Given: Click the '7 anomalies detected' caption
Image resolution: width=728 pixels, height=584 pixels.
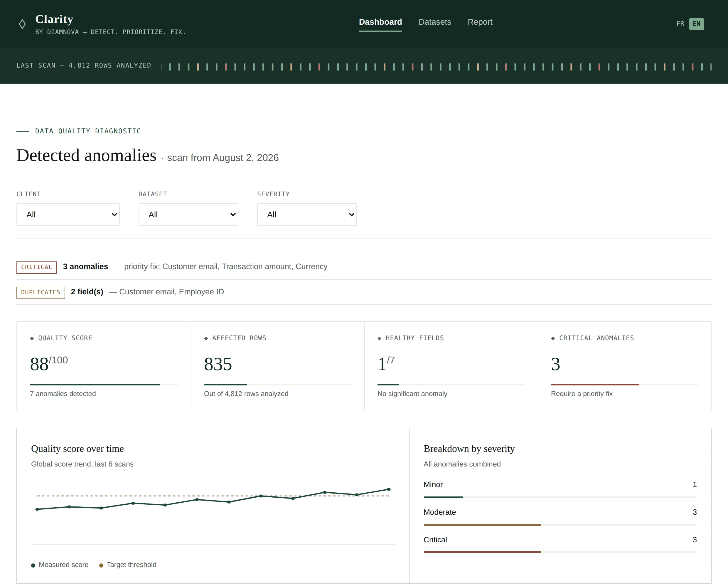Looking at the screenshot, I should (x=63, y=393).
